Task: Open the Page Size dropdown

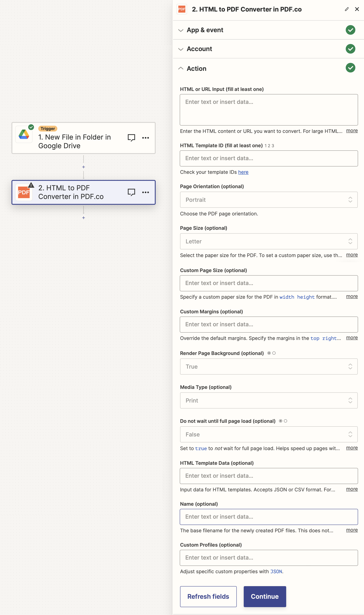Action: [269, 241]
